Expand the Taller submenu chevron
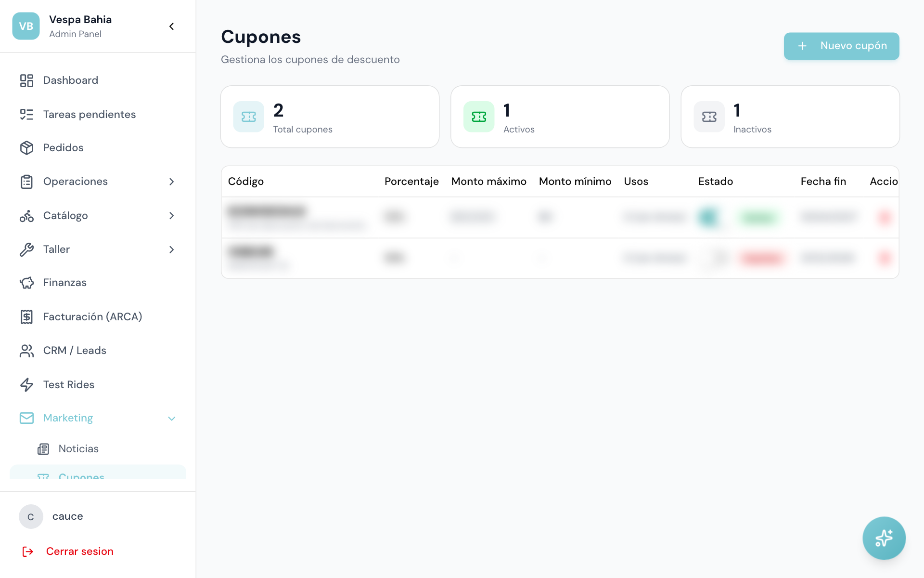Image resolution: width=924 pixels, height=578 pixels. (x=171, y=250)
